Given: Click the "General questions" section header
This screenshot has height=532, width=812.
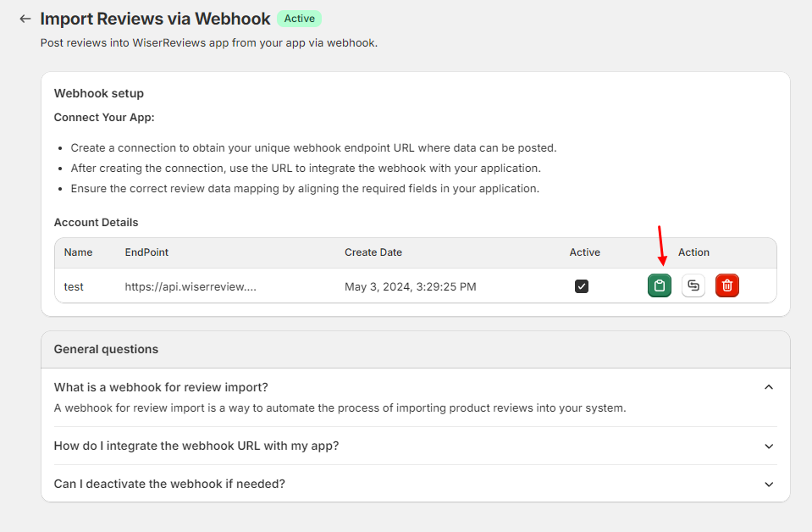Looking at the screenshot, I should 106,349.
